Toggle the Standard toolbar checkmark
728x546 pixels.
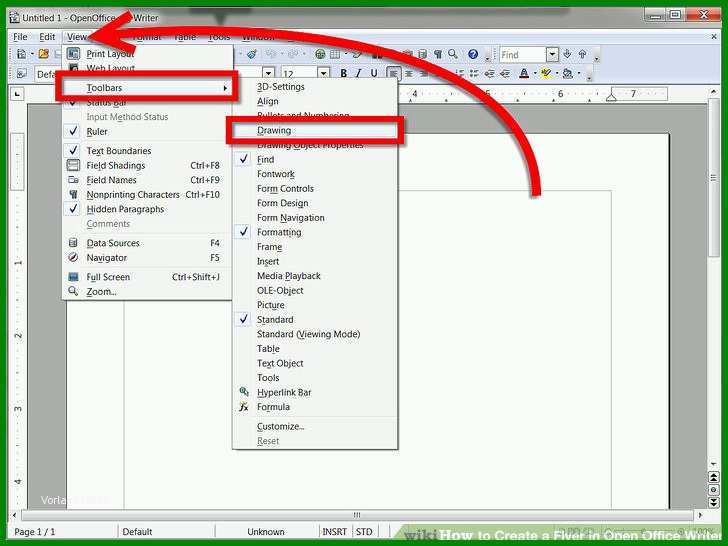pos(315,319)
